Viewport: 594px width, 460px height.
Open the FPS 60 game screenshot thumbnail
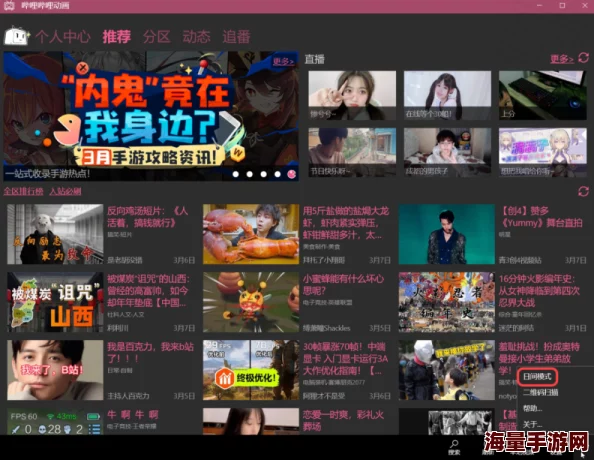click(x=55, y=421)
